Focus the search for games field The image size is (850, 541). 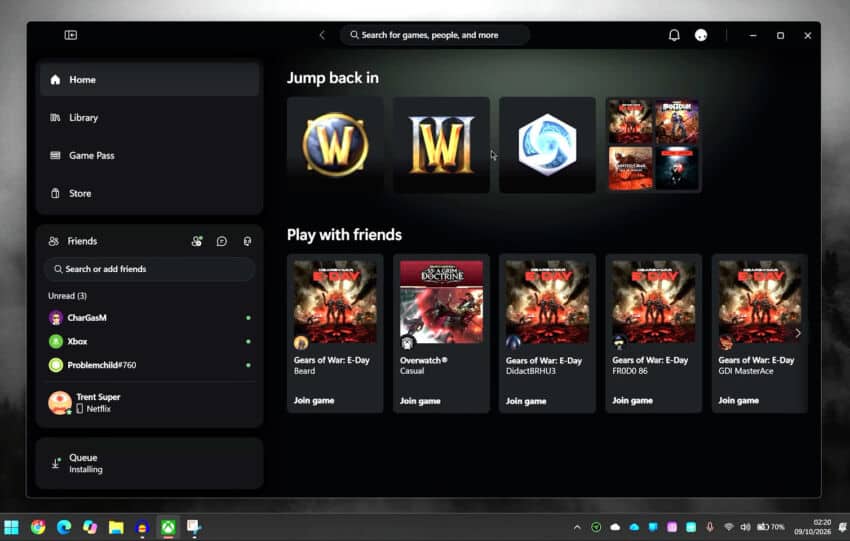(434, 35)
